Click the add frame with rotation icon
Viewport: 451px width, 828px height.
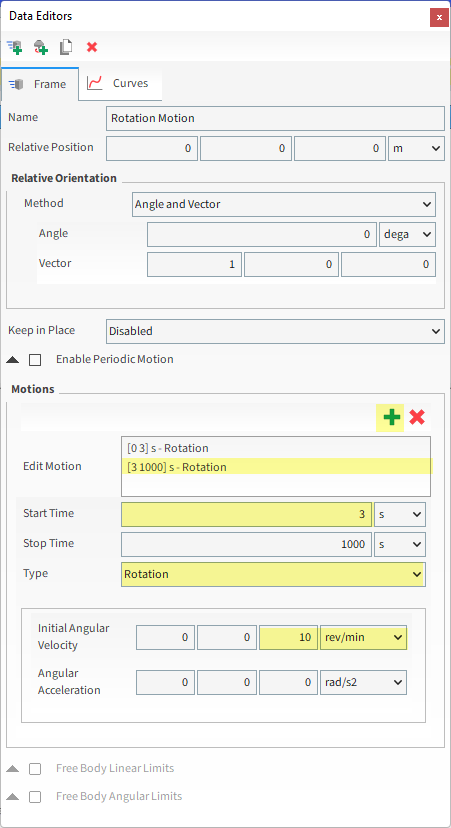pos(41,48)
